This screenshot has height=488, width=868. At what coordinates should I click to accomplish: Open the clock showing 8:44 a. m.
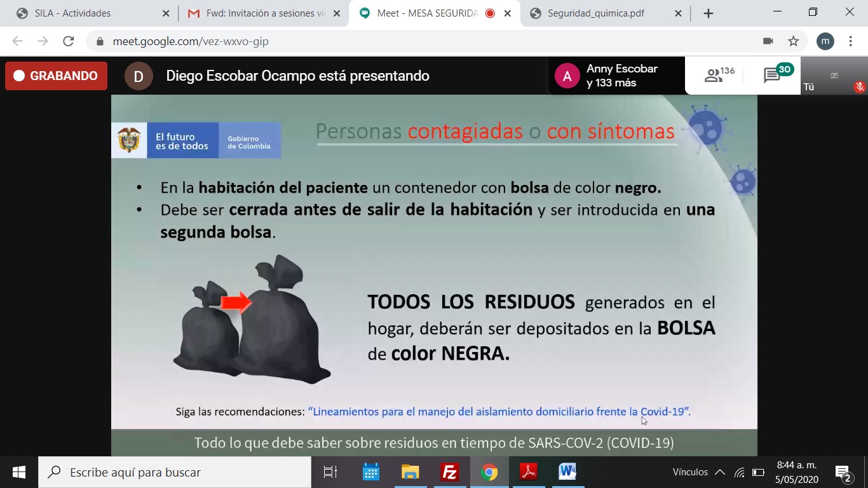[x=797, y=472]
